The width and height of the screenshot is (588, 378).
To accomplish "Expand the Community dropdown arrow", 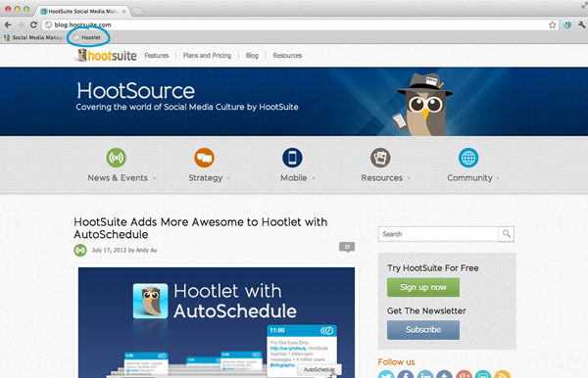I will (x=498, y=178).
